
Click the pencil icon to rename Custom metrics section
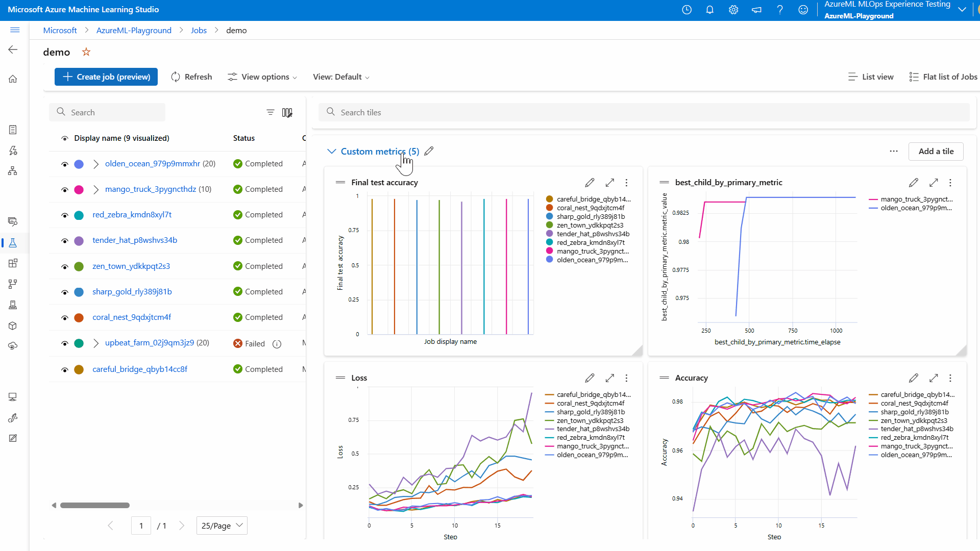pyautogui.click(x=429, y=151)
